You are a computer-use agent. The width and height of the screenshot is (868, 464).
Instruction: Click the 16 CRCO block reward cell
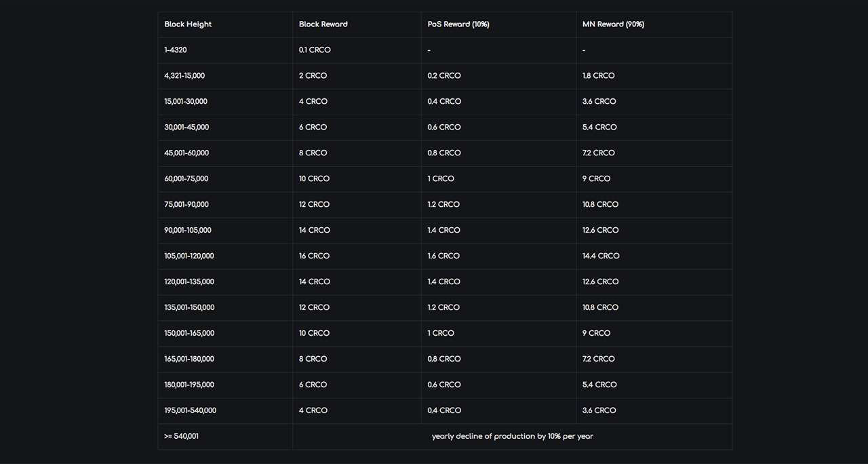[x=357, y=256]
